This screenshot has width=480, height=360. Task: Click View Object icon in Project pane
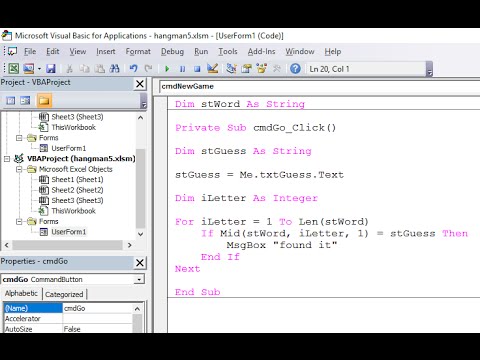pyautogui.click(x=25, y=100)
